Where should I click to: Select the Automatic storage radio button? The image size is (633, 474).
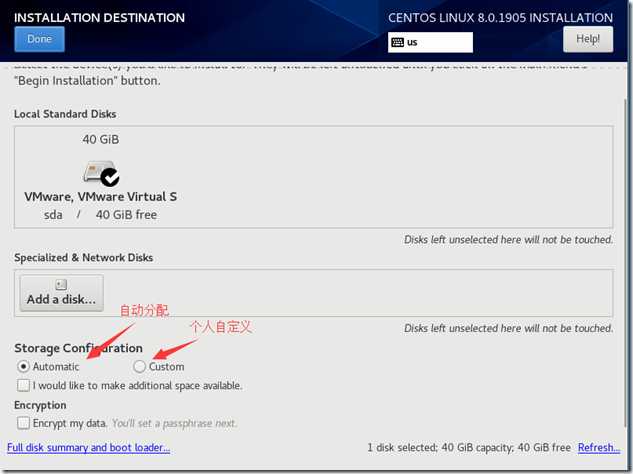[23, 367]
